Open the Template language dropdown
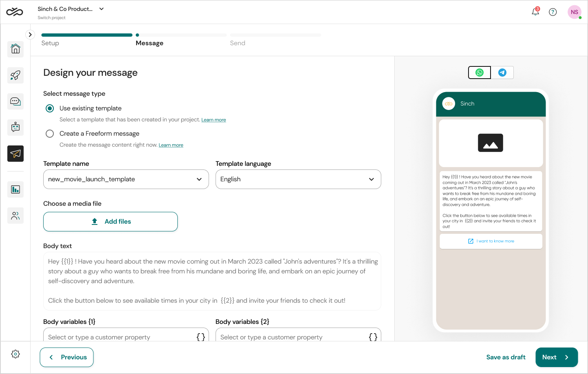588x374 pixels. [298, 179]
